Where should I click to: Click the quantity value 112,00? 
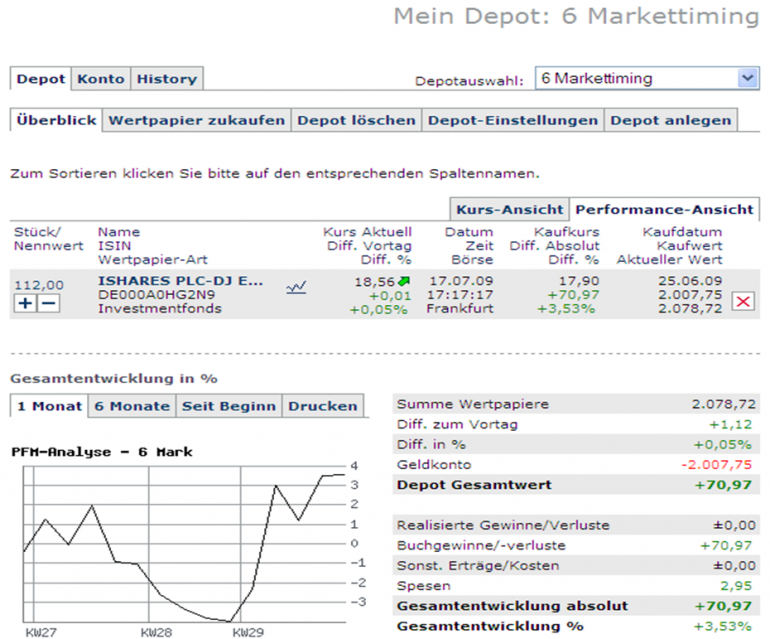tap(39, 285)
